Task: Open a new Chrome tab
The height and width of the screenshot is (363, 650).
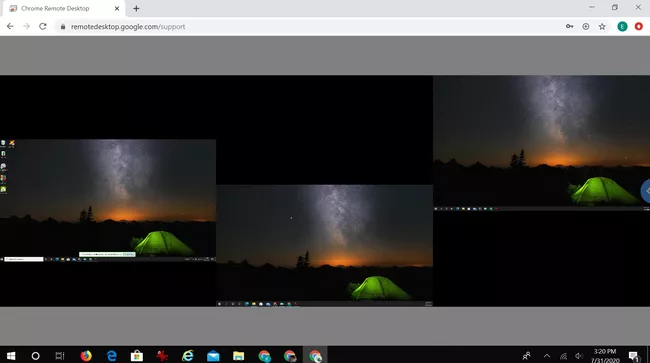Action: [136, 8]
